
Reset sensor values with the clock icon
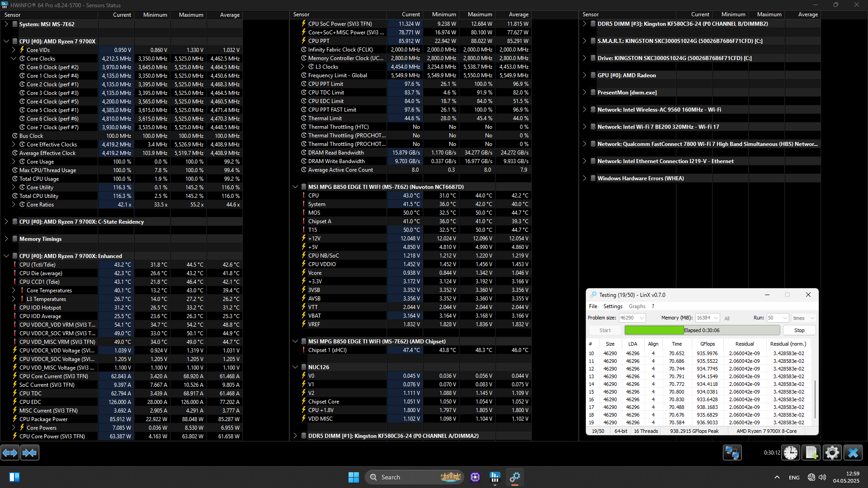tap(791, 452)
